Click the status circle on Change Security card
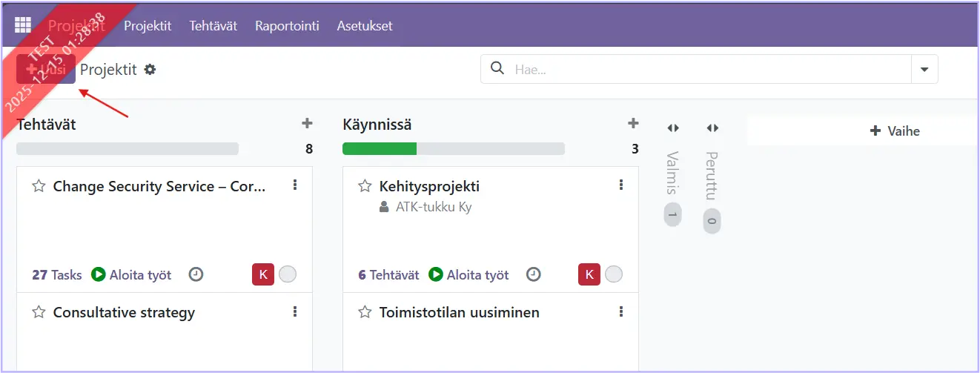980x373 pixels. pos(288,275)
